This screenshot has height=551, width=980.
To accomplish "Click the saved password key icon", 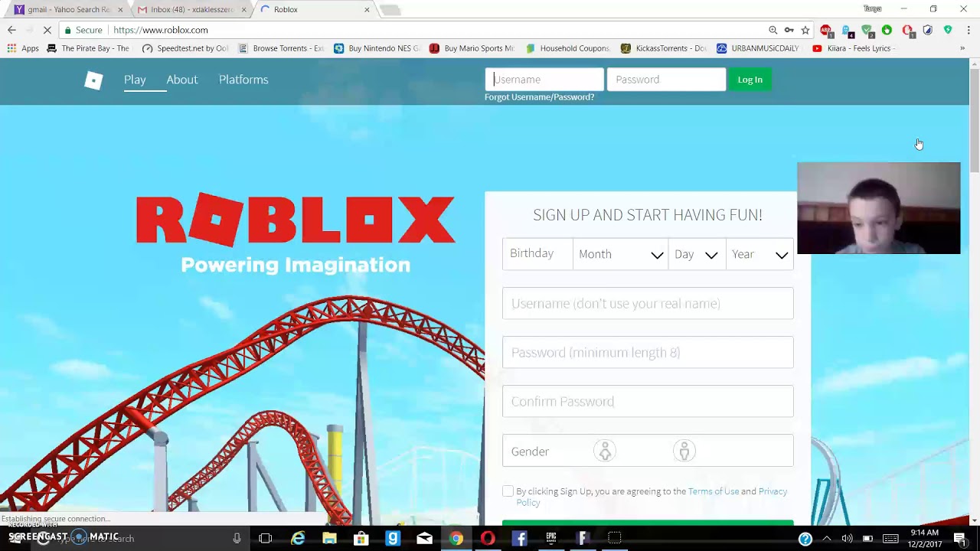I will [x=789, y=30].
